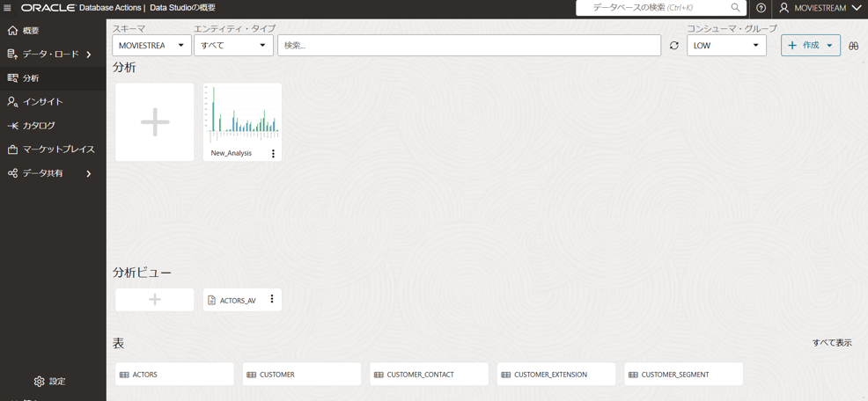The image size is (868, 401).
Task: Open the entity type dropdown
Action: coord(233,46)
